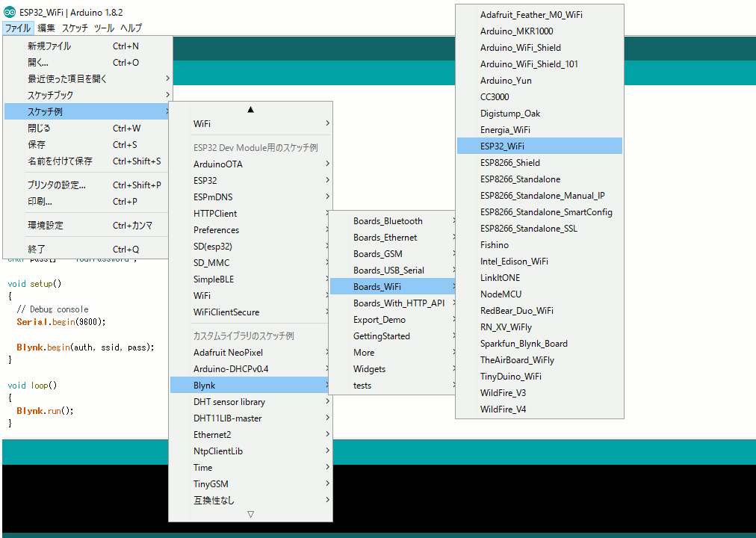Choose プリンタの設定... menu entry
This screenshot has width=756, height=538.
pyautogui.click(x=87, y=185)
